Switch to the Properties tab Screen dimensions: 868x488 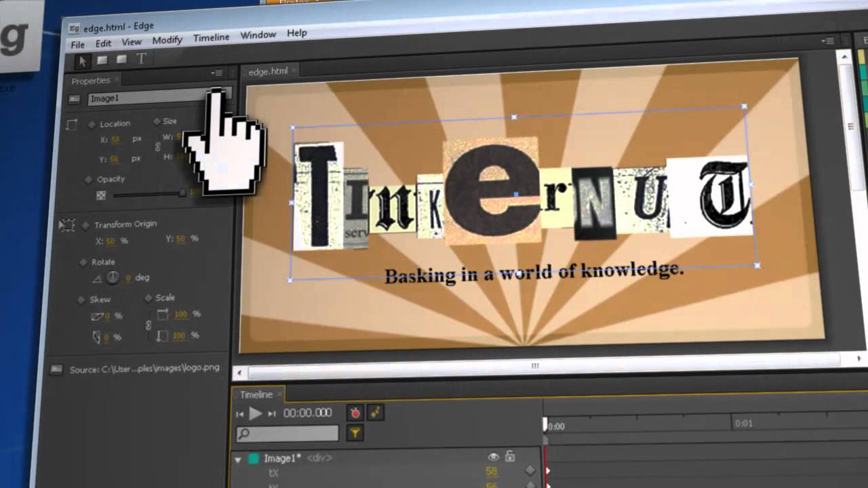click(90, 81)
